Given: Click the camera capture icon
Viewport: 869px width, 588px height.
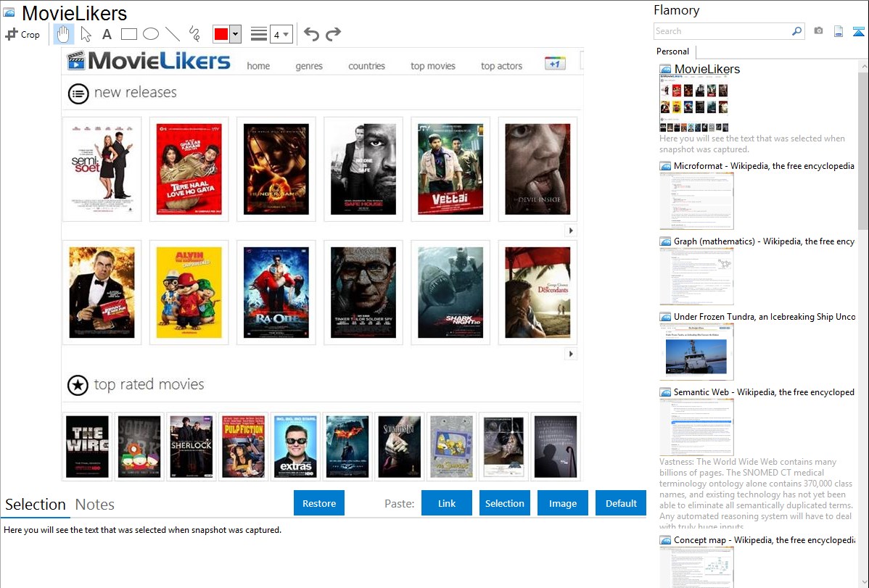Looking at the screenshot, I should click(x=818, y=31).
